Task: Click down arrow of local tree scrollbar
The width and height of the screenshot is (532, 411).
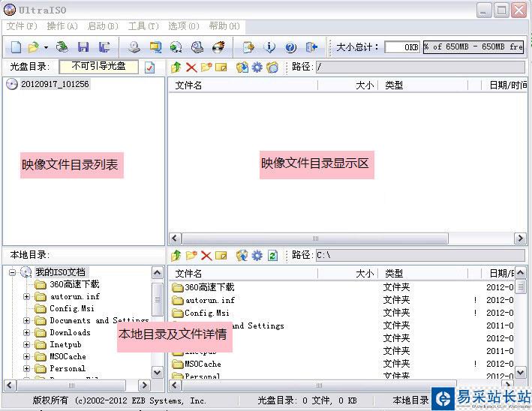Action: coord(157,373)
